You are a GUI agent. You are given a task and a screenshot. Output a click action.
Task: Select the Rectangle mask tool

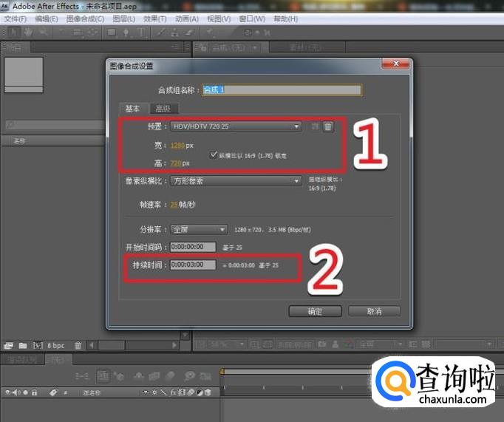coord(112,33)
